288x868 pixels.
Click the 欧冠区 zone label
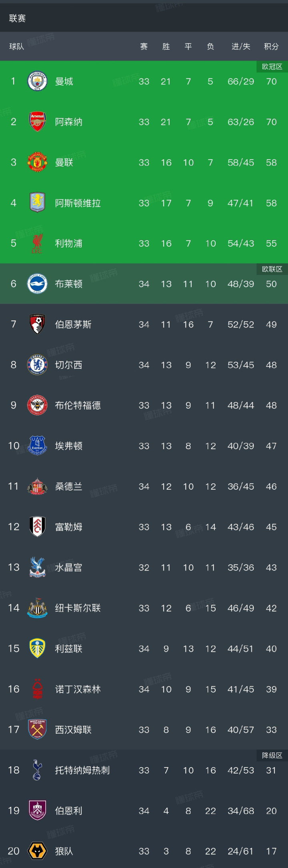[272, 67]
